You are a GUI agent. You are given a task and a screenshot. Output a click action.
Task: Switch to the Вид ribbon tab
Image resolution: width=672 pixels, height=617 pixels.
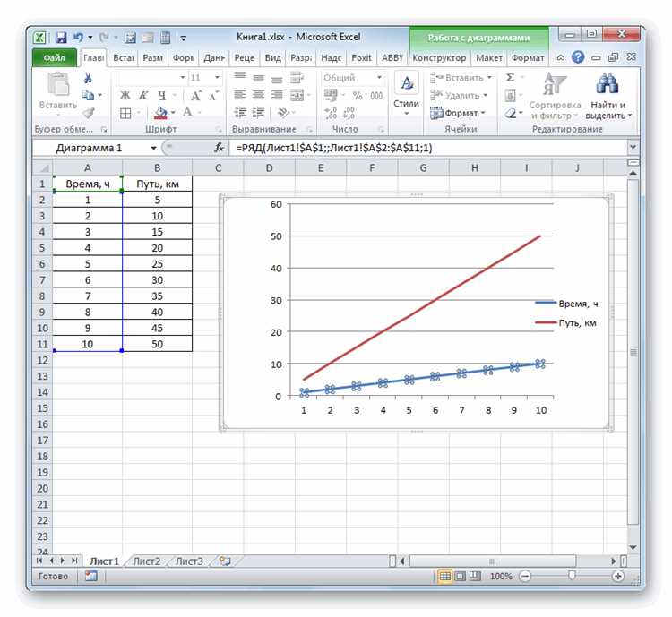pos(272,58)
